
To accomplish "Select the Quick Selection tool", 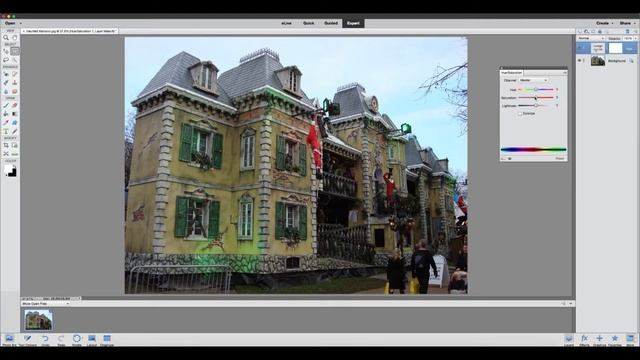I will pyautogui.click(x=15, y=60).
